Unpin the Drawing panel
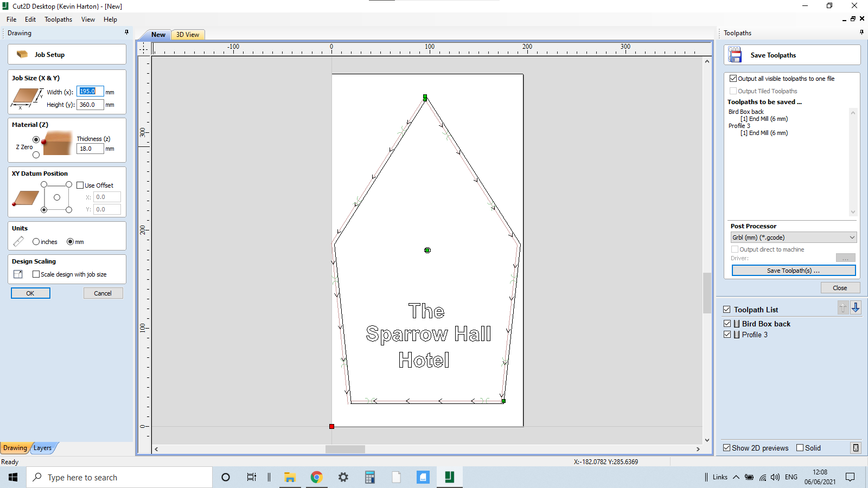This screenshot has width=868, height=488. point(126,33)
